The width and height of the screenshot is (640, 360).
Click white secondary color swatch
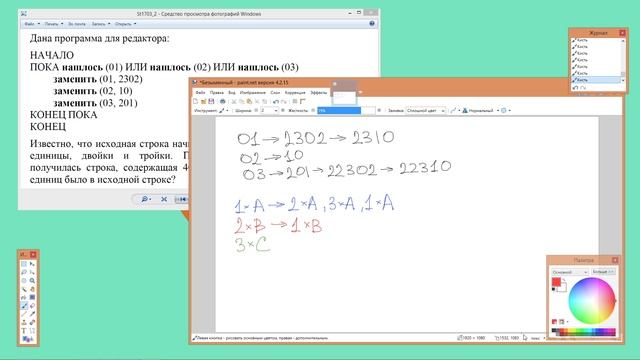pyautogui.click(x=563, y=288)
